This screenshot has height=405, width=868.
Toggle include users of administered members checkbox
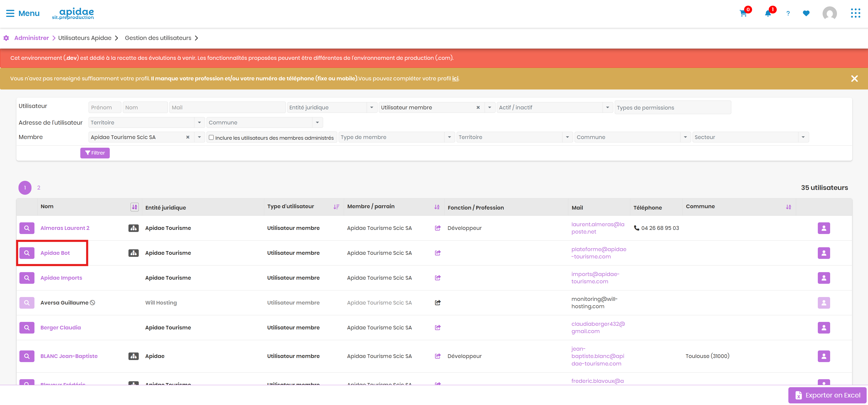pos(211,137)
